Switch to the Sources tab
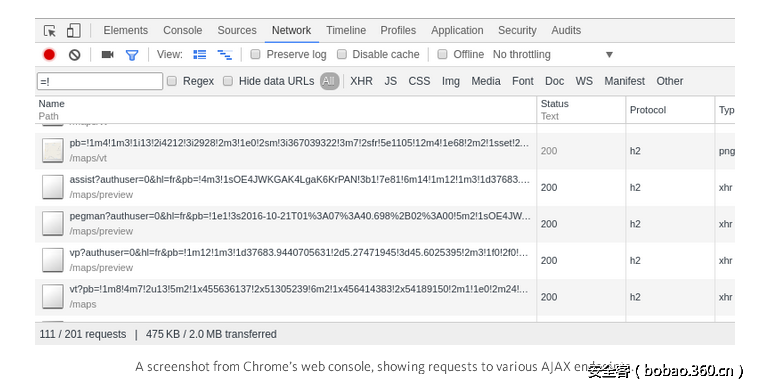758x389 pixels. point(237,30)
